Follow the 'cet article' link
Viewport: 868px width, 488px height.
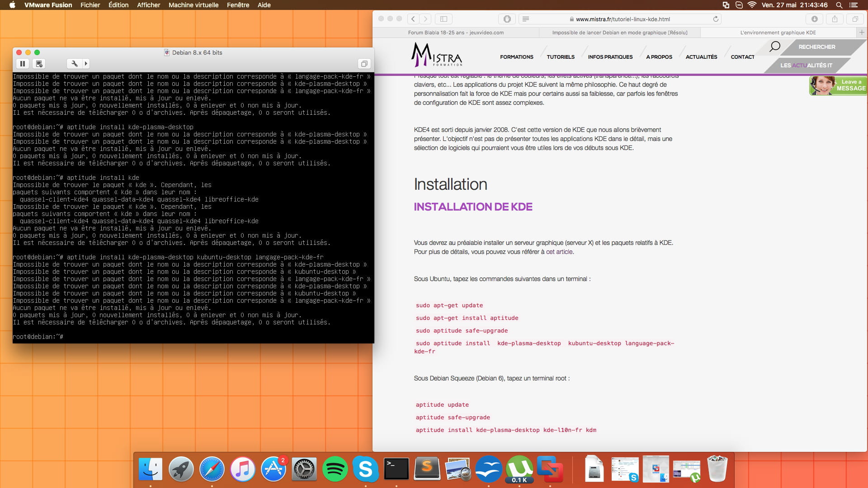[559, 252]
